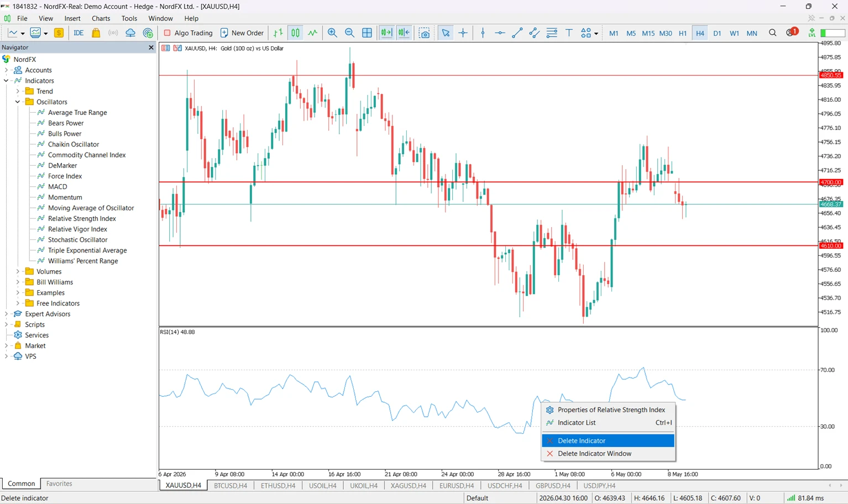Open the VPS cloud hosting icon in toolbar
This screenshot has width=848, height=504.
(130, 33)
